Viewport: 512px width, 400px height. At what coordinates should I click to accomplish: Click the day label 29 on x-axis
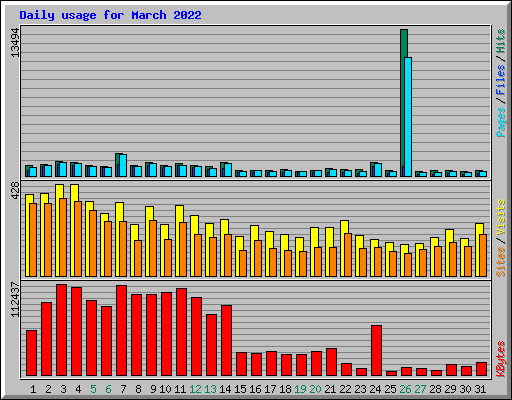(x=450, y=389)
